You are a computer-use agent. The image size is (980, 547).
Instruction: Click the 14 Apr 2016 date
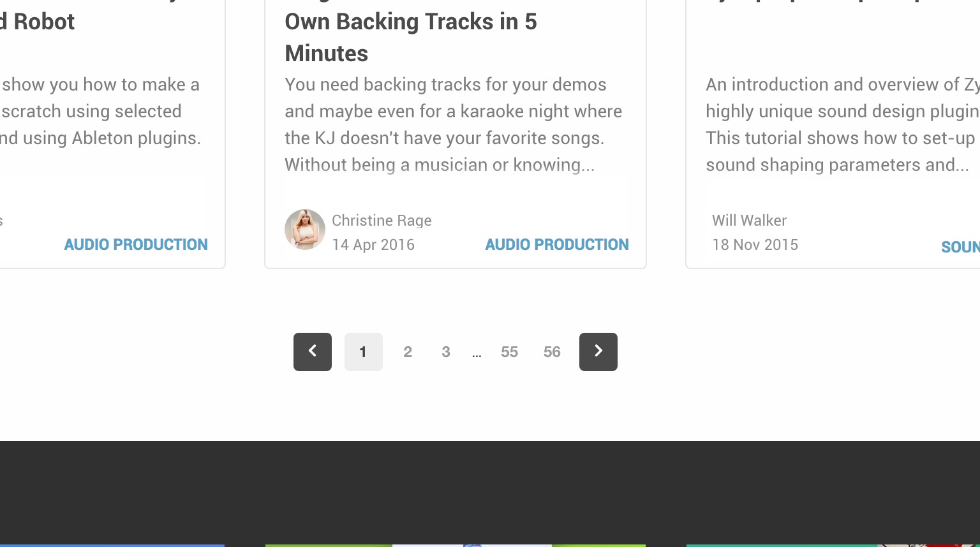373,244
